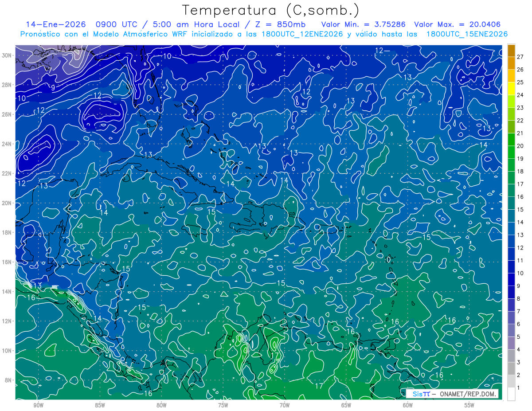Click the color scale label 27
532x411 pixels.
coord(520,57)
